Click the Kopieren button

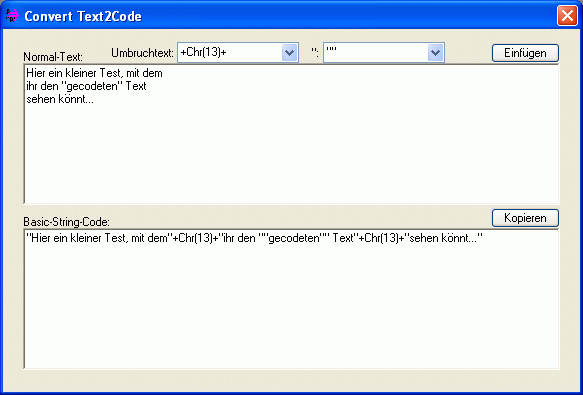click(x=525, y=218)
